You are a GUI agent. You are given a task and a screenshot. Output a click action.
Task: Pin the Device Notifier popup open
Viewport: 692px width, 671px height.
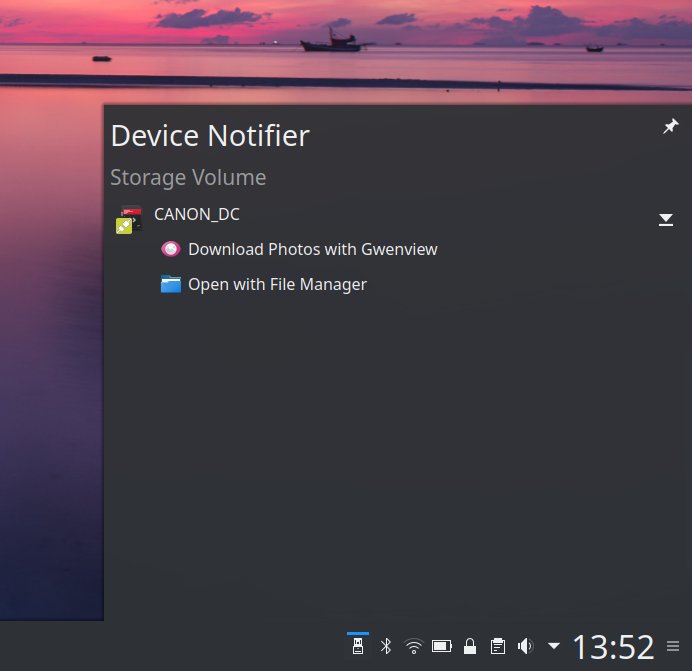click(670, 127)
